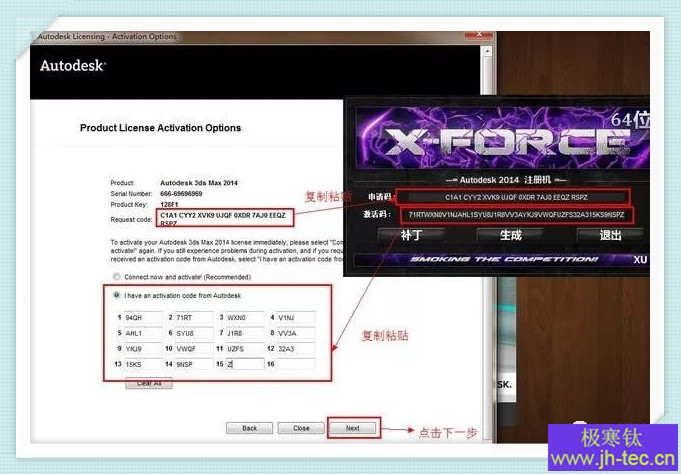This screenshot has height=474, width=681.
Task: Select 'I have an activation code' radio option
Action: click(x=116, y=295)
